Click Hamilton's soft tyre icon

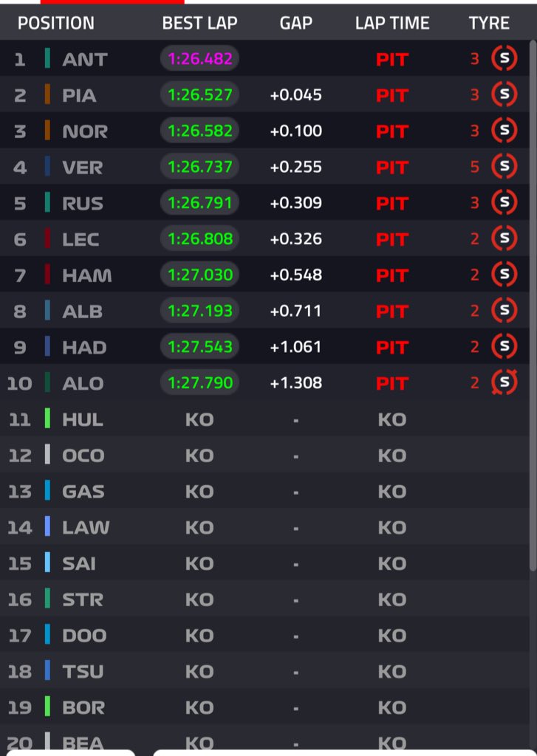click(504, 275)
